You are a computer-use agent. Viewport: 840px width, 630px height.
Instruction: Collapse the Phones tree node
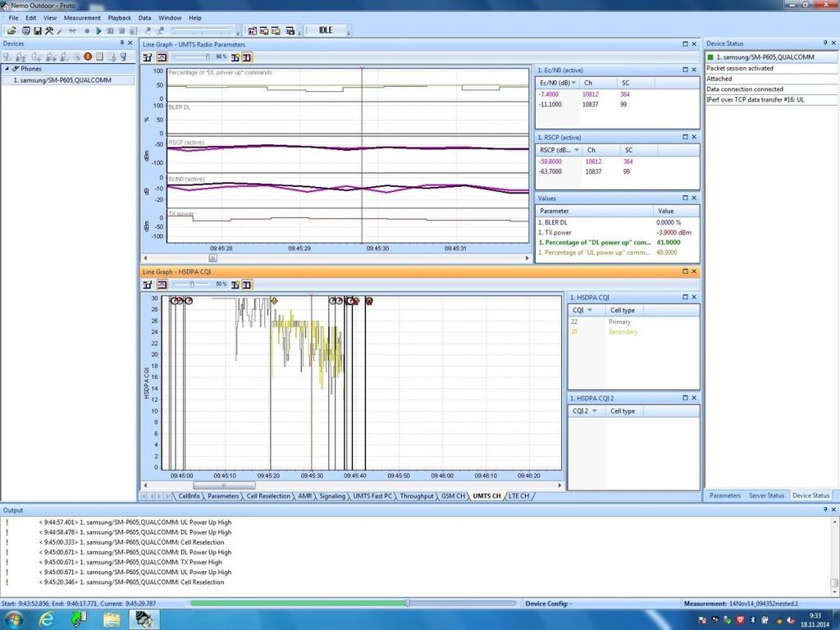[7, 69]
